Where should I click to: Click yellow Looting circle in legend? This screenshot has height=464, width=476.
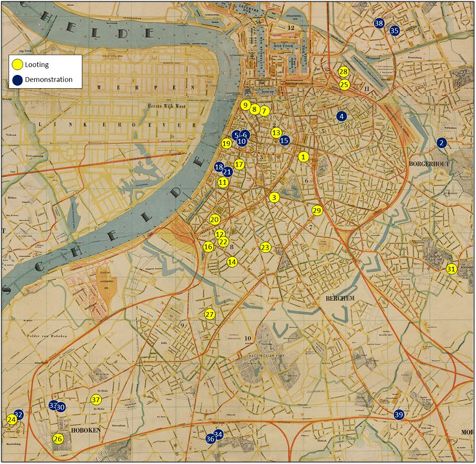click(17, 65)
